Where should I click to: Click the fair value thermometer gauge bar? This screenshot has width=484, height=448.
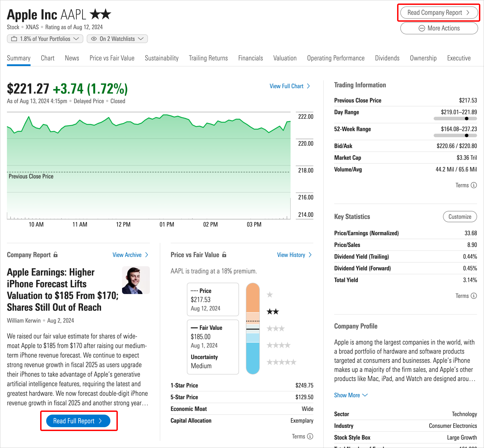pos(253,328)
